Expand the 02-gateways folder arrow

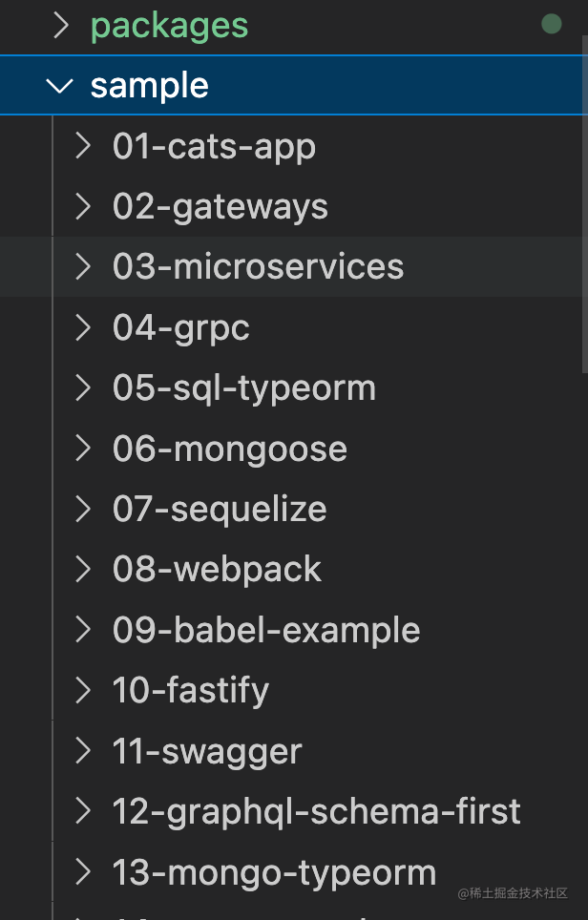83,206
